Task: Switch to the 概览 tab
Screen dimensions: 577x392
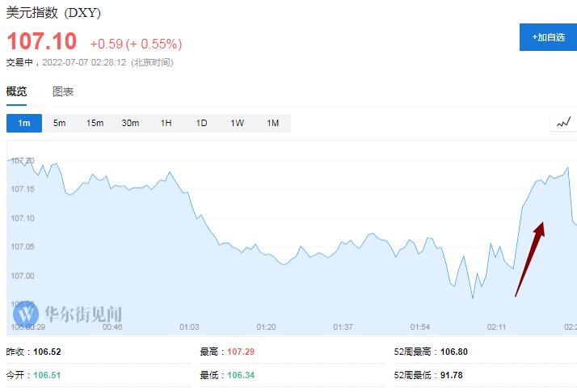Action: click(17, 91)
